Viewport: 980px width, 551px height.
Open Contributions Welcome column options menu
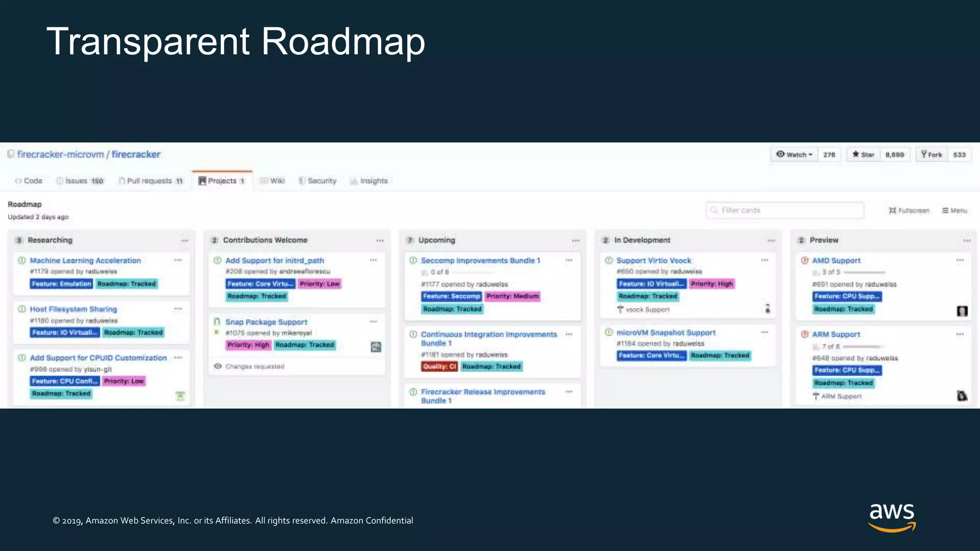(x=380, y=241)
